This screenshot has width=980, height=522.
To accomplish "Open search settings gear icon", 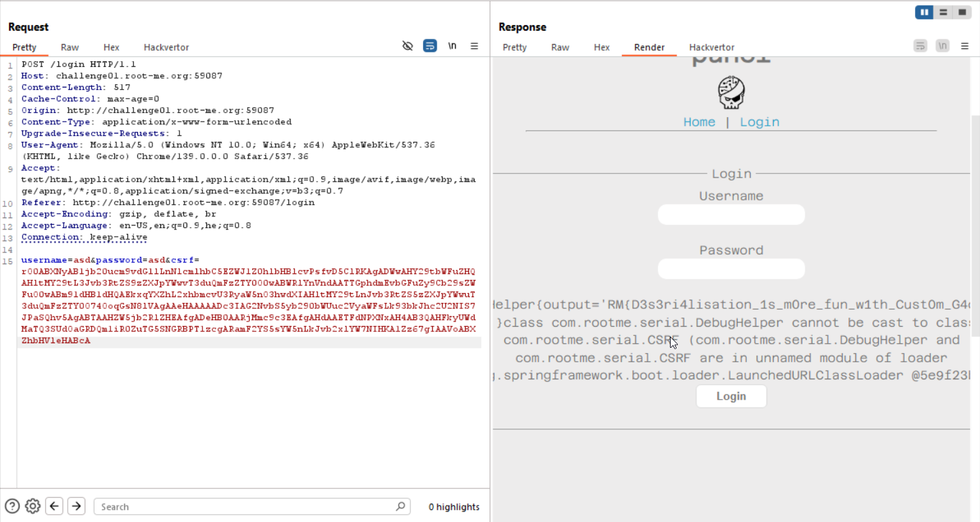I will coord(32,506).
